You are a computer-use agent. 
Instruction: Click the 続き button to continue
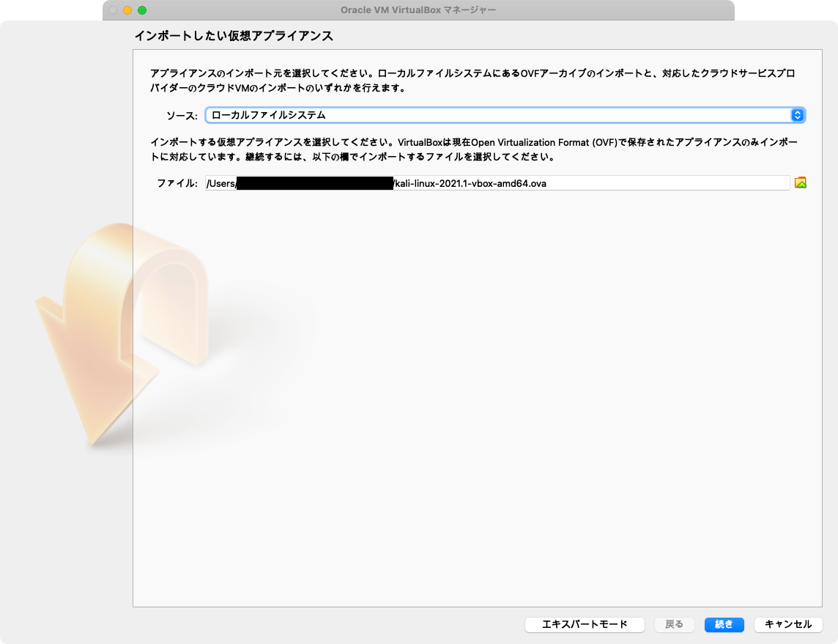pyautogui.click(x=724, y=624)
